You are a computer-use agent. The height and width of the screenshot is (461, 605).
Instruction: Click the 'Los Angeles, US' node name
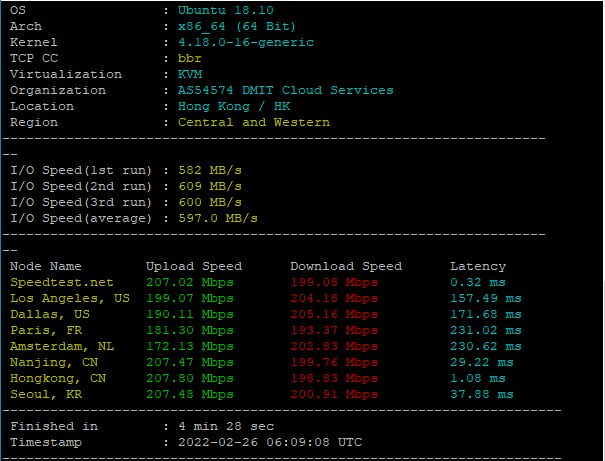tap(70, 299)
